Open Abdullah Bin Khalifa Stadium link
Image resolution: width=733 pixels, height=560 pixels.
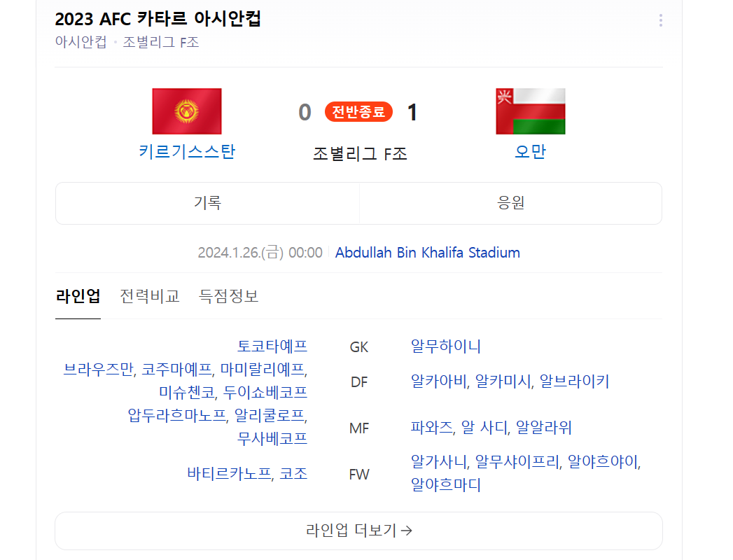pos(427,253)
